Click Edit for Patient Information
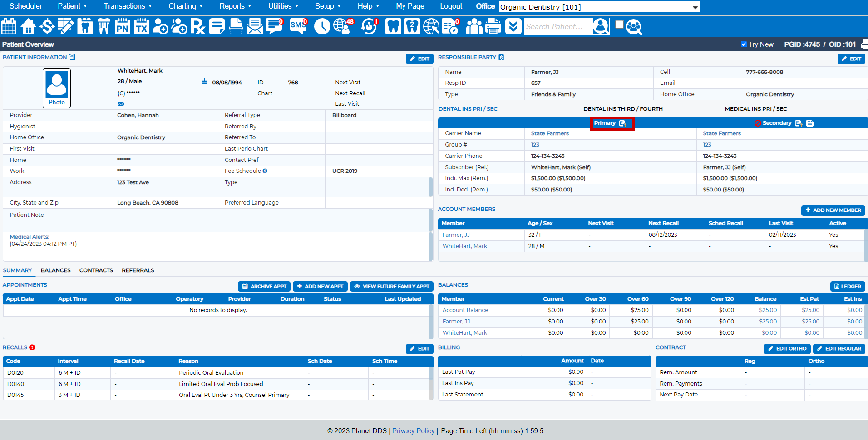Image resolution: width=868 pixels, height=440 pixels. point(420,59)
